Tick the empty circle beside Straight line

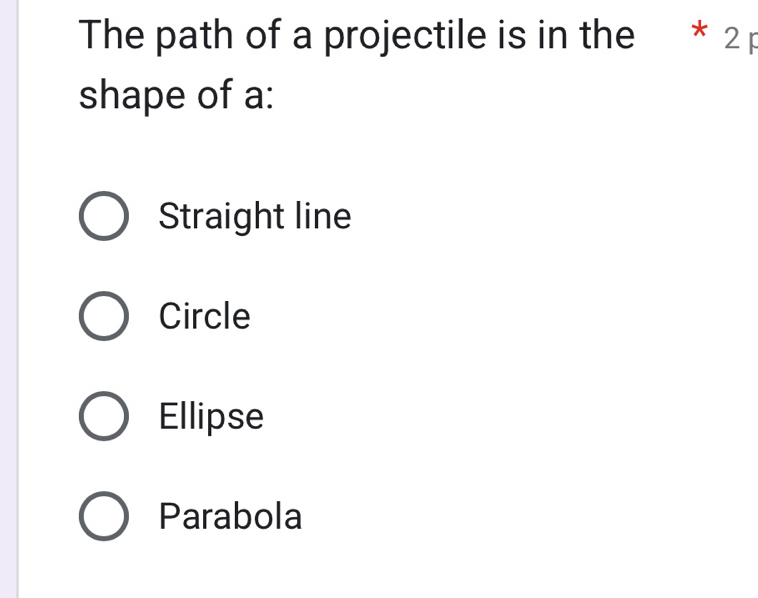click(x=103, y=217)
